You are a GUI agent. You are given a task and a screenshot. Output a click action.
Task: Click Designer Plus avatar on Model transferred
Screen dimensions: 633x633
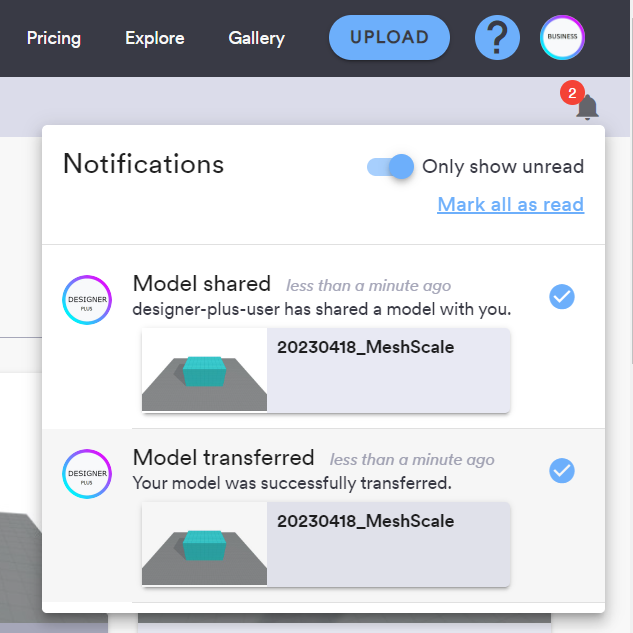87,474
